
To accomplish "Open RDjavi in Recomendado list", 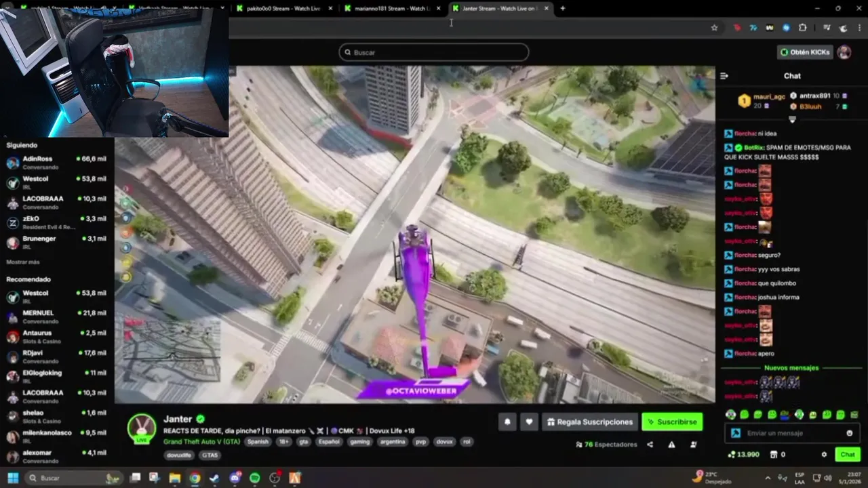I will (56, 356).
